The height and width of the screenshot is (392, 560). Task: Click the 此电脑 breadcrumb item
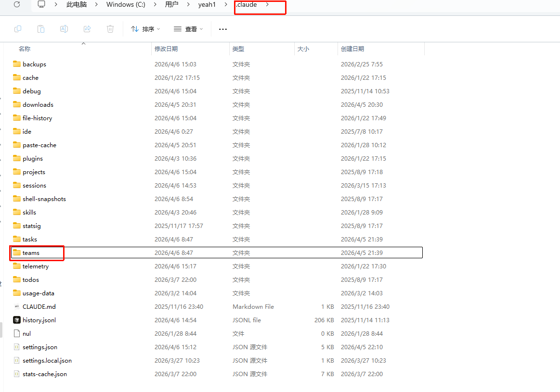point(77,4)
